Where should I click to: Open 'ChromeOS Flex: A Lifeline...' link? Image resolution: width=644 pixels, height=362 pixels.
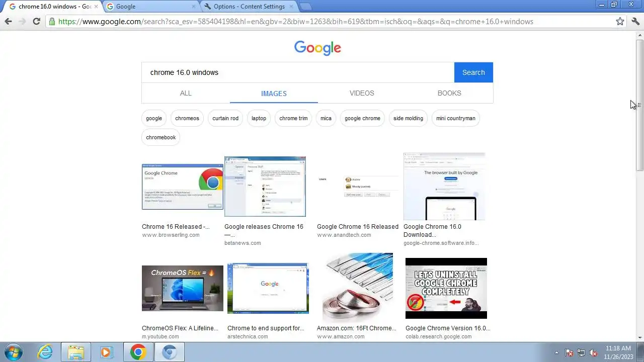click(x=180, y=328)
